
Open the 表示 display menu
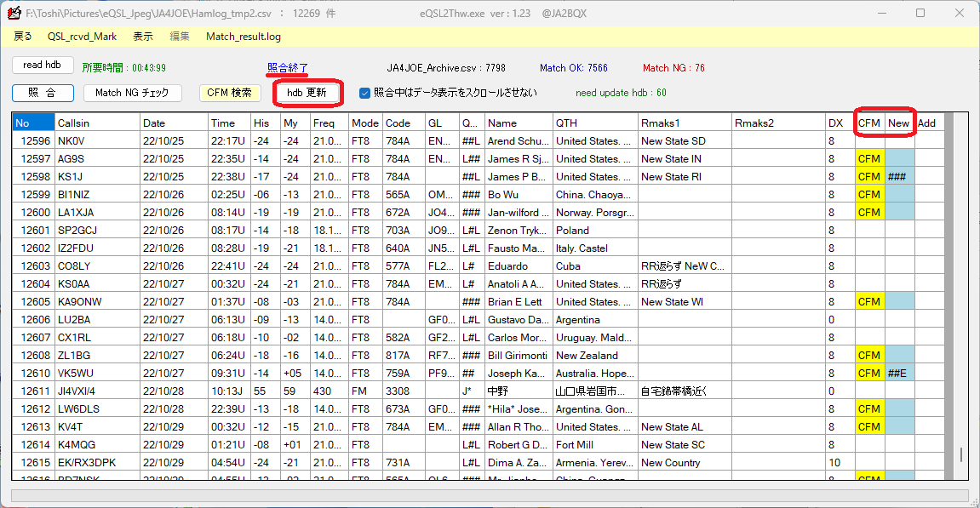click(x=141, y=37)
